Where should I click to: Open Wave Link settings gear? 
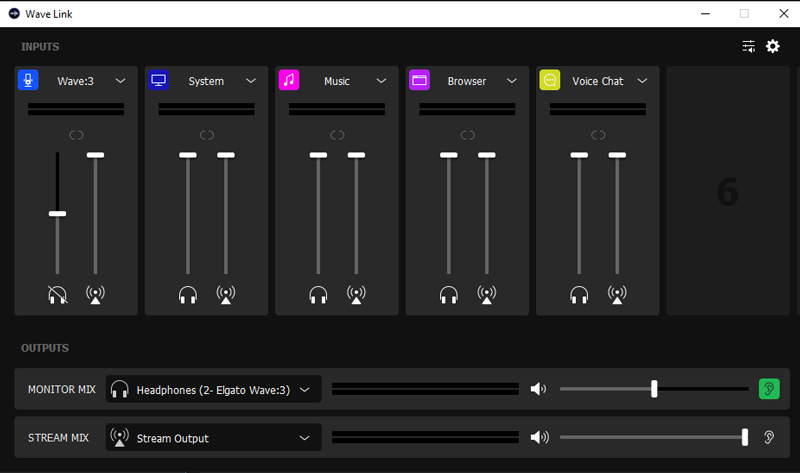coord(773,46)
